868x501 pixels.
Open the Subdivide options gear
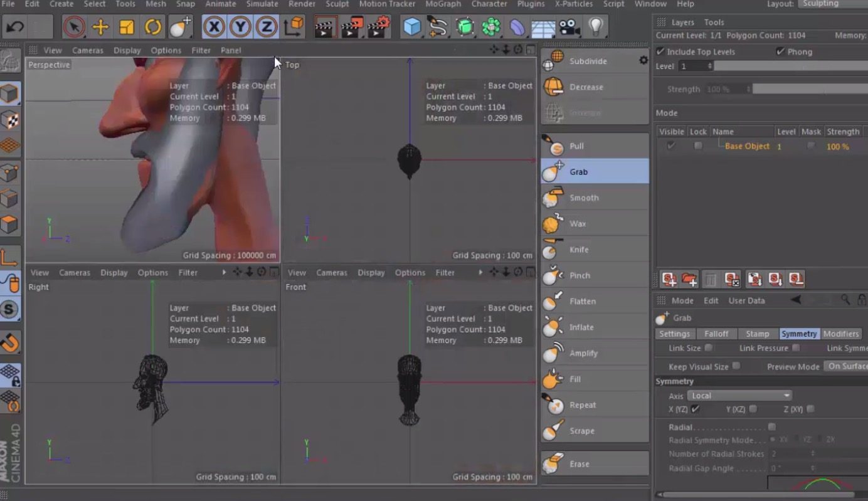[x=643, y=60]
